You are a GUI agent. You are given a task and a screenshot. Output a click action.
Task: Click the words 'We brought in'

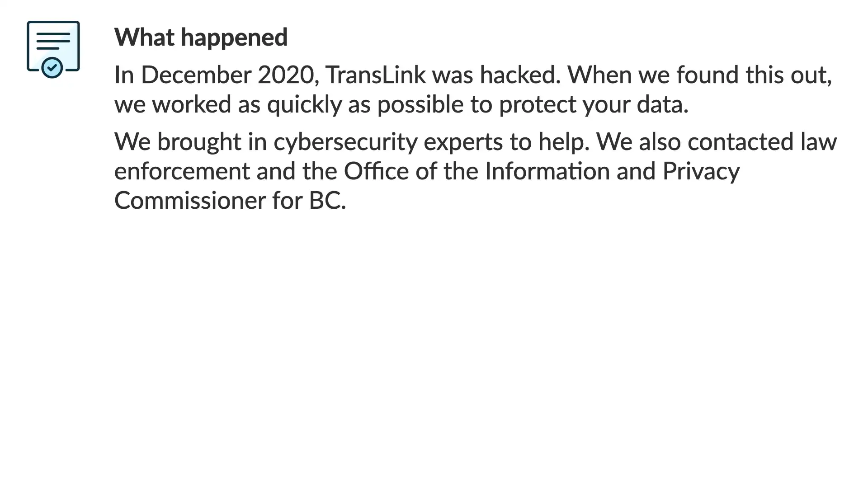[x=190, y=142]
